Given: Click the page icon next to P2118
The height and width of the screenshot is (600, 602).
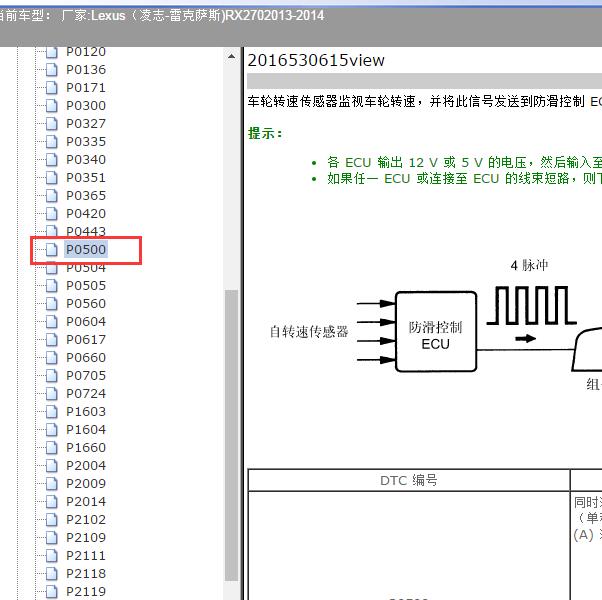Looking at the screenshot, I should click(51, 574).
